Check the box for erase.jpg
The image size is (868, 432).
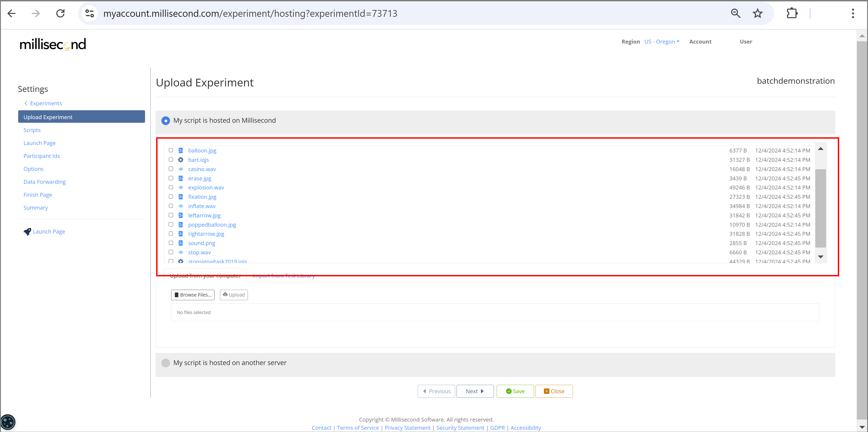[171, 178]
